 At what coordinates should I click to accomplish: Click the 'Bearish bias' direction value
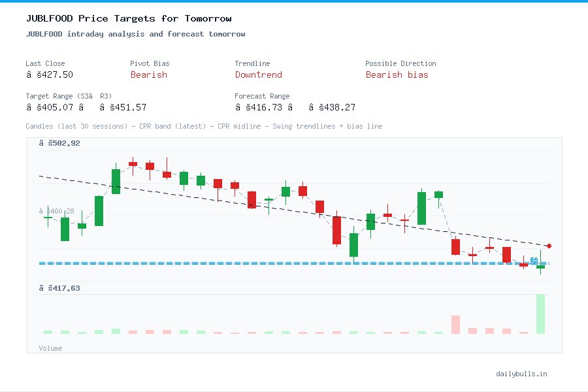(x=397, y=74)
